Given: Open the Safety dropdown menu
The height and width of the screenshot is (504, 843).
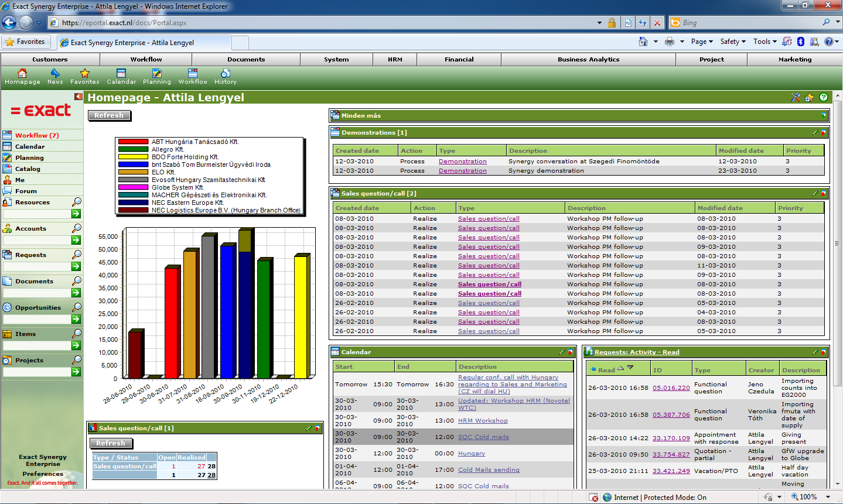Looking at the screenshot, I should coord(733,42).
